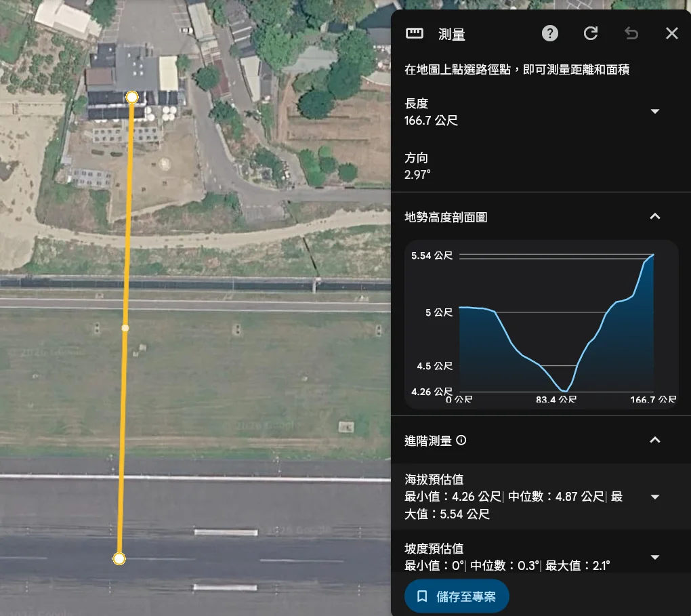The height and width of the screenshot is (616, 691).
Task: Click the 83.4 公尺 distance axis label
Action: pyautogui.click(x=556, y=399)
